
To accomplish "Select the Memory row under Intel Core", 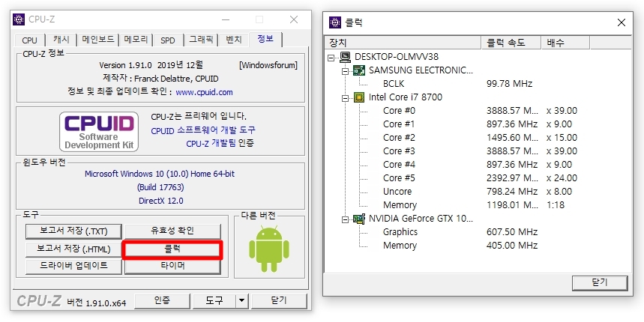I will point(400,205).
